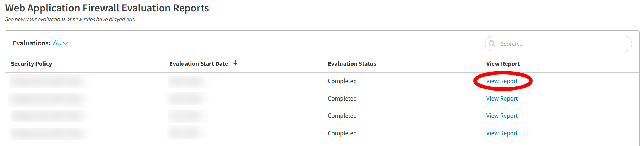The width and height of the screenshot is (644, 146).
Task: Open View Report in the third row
Action: [502, 116]
